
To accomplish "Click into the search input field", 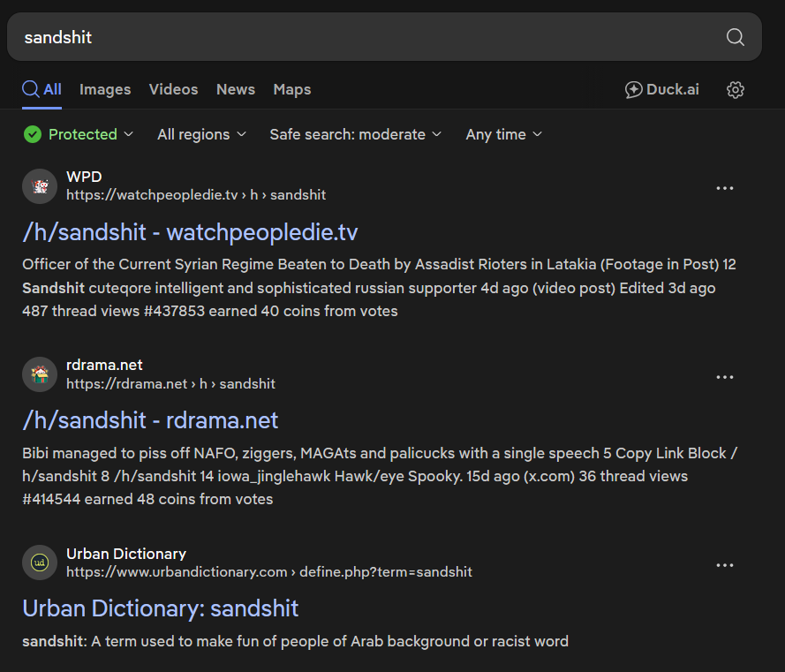I will (353, 37).
